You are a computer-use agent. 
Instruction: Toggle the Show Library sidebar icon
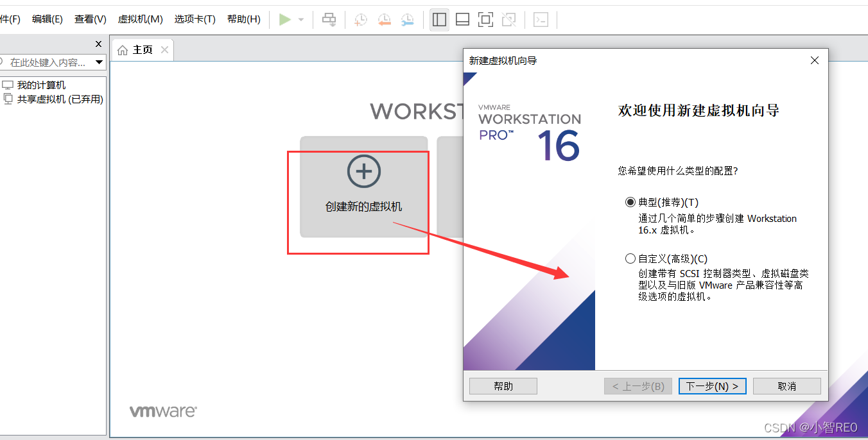tap(439, 19)
